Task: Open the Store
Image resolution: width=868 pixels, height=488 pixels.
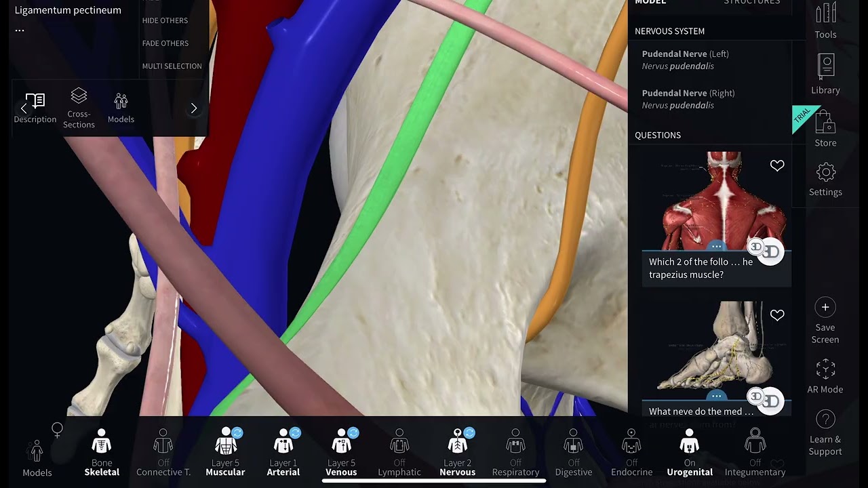Action: [x=825, y=129]
